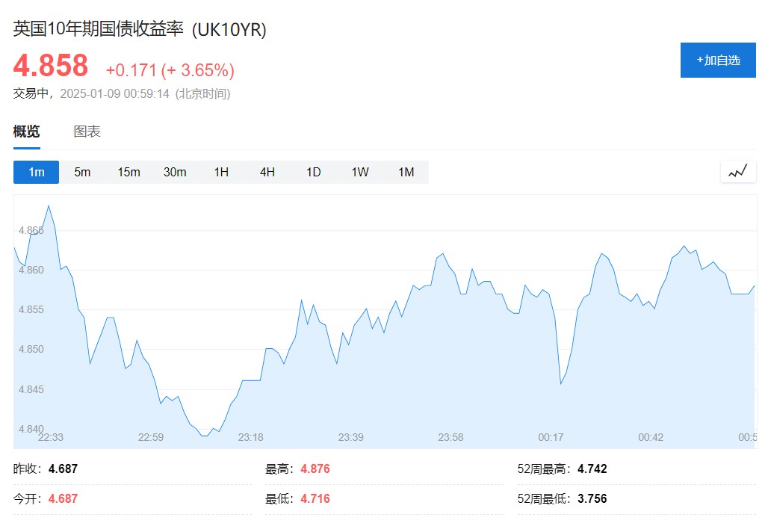The width and height of the screenshot is (771, 532).
Task: Select the 1M monthly chart
Action: click(406, 173)
